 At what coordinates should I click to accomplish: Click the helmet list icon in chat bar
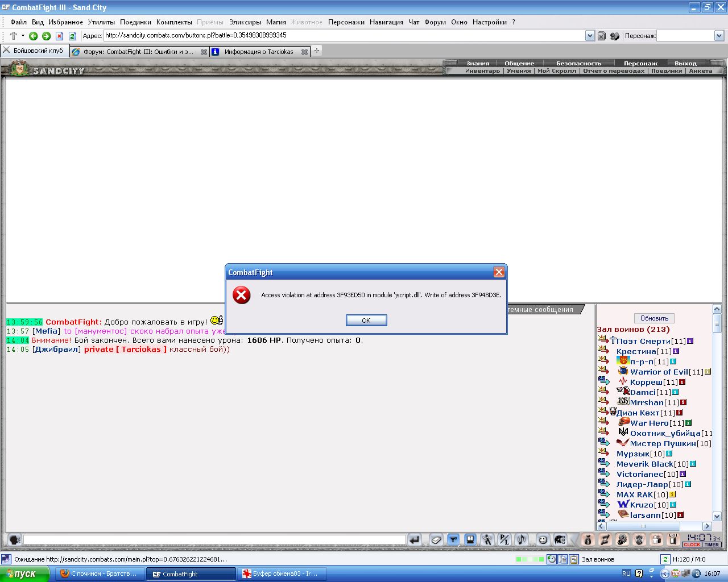[x=560, y=539]
